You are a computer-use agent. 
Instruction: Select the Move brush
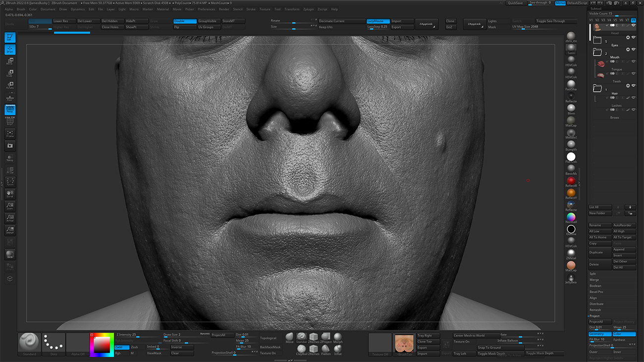point(289,336)
